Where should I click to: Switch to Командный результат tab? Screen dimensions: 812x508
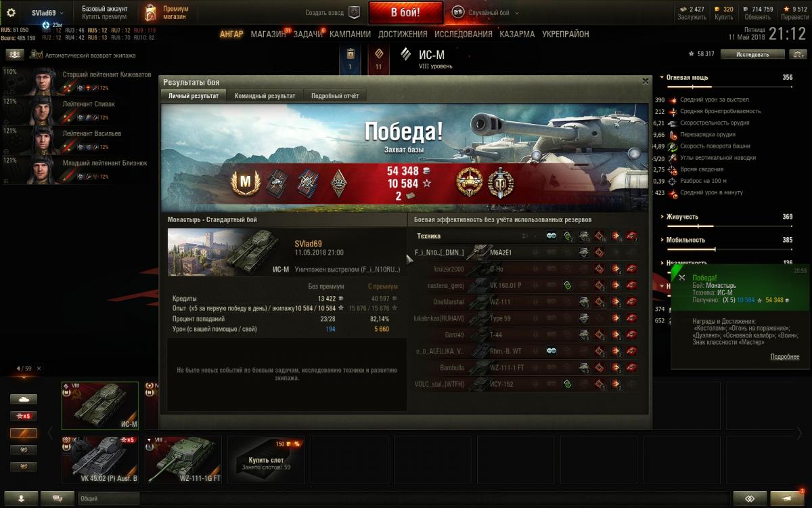[265, 96]
